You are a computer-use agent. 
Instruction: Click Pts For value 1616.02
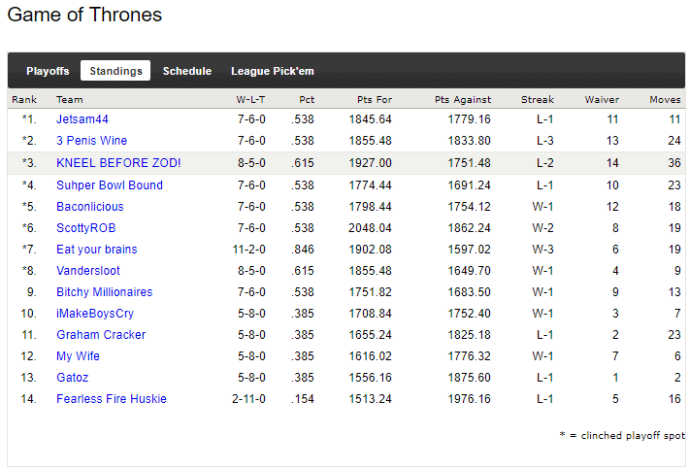(370, 356)
